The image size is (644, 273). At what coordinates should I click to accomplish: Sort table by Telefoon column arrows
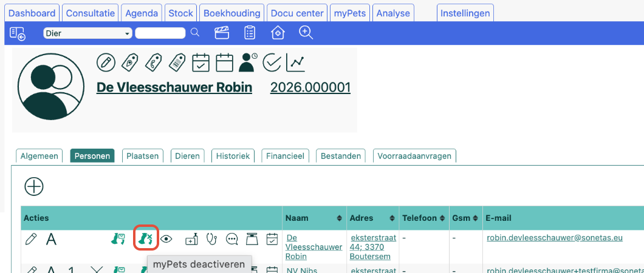[443, 218]
